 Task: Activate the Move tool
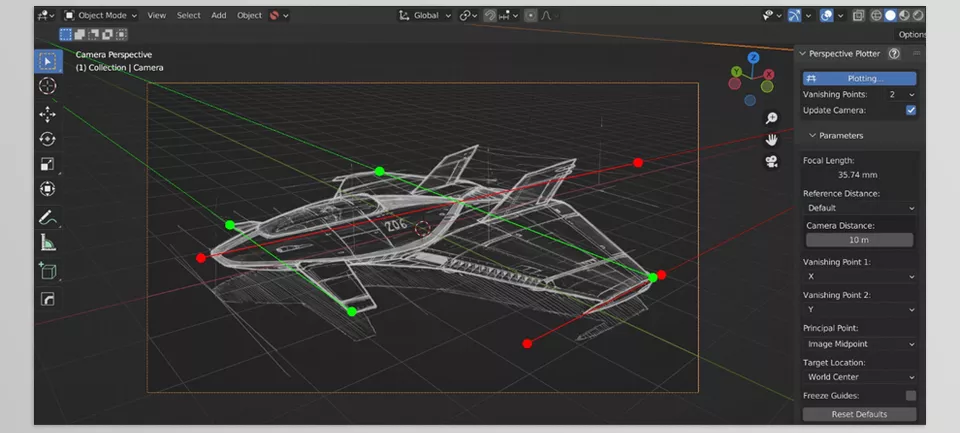(x=47, y=114)
